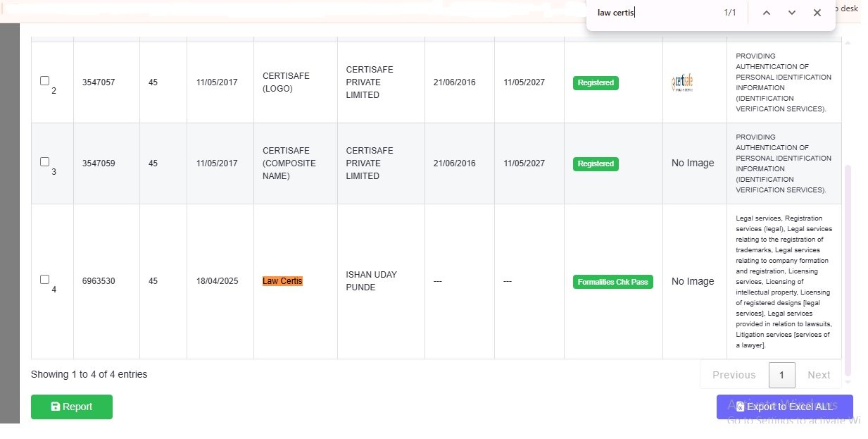Click the Formalities Chk Pass status badge
The height and width of the screenshot is (439, 868).
pos(613,282)
